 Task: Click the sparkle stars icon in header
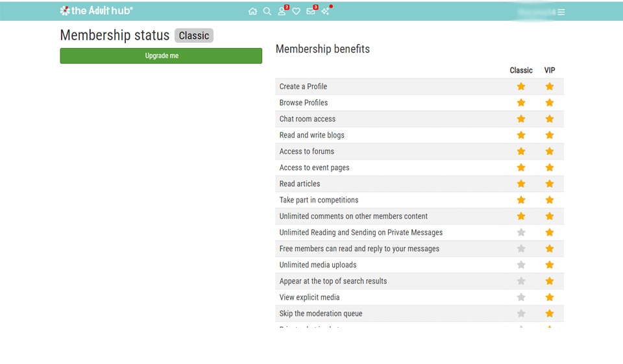click(325, 12)
